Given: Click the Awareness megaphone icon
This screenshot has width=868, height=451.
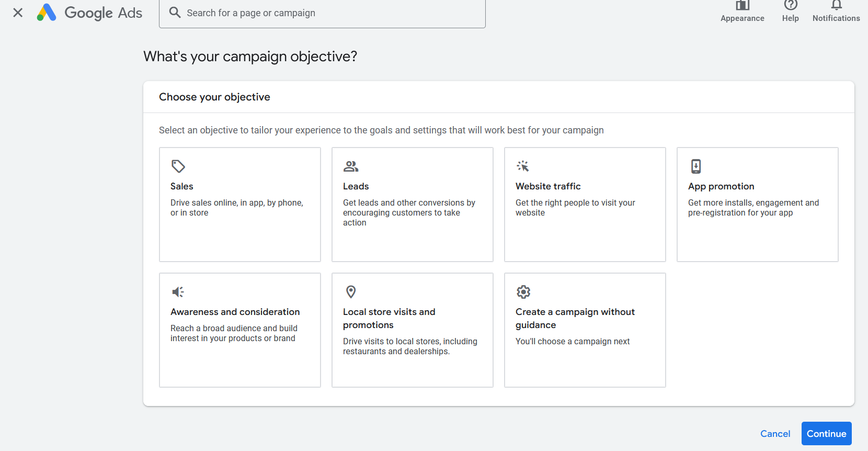Looking at the screenshot, I should pyautogui.click(x=178, y=292).
